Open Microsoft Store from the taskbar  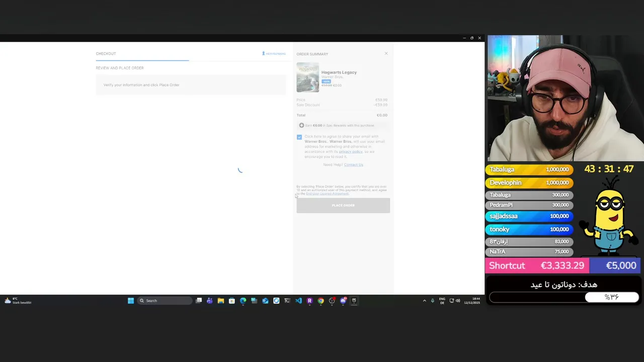(232, 301)
